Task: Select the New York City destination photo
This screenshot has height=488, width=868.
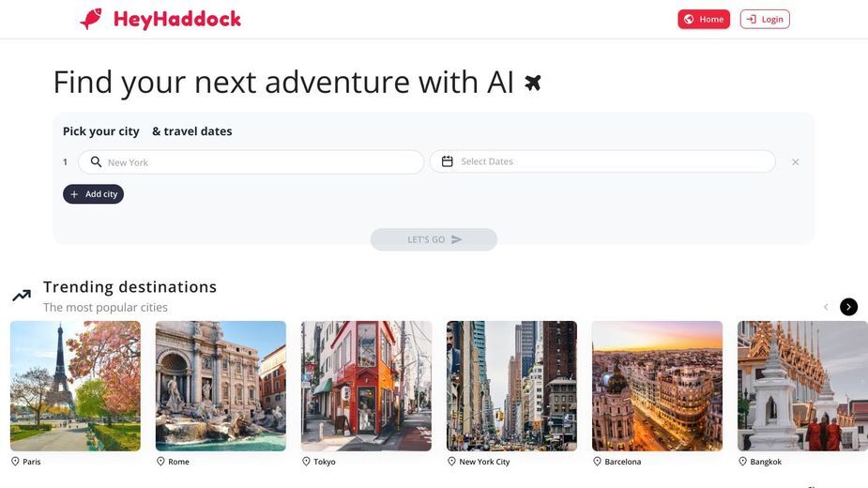Action: pos(511,386)
